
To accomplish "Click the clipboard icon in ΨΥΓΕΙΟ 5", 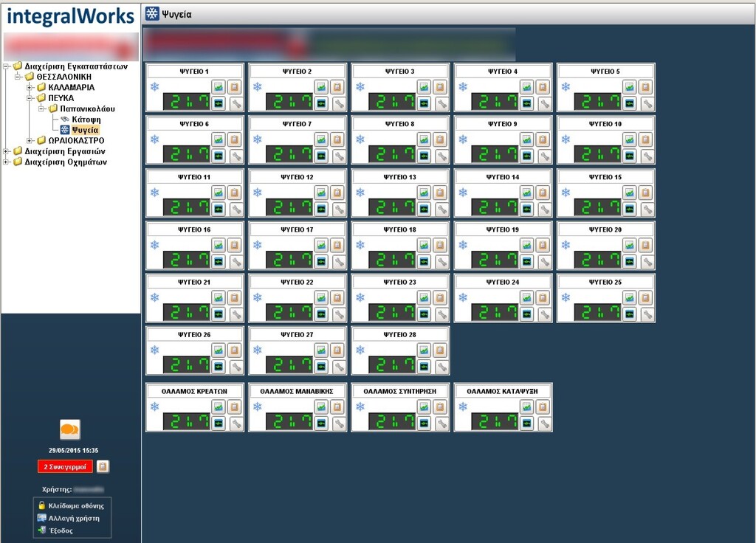I will (x=645, y=87).
